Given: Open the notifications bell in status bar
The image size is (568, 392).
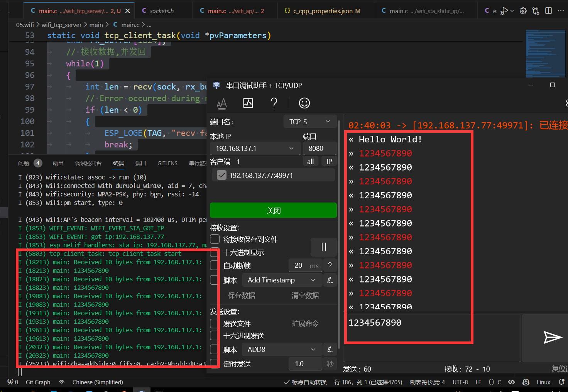Looking at the screenshot, I should 561,382.
